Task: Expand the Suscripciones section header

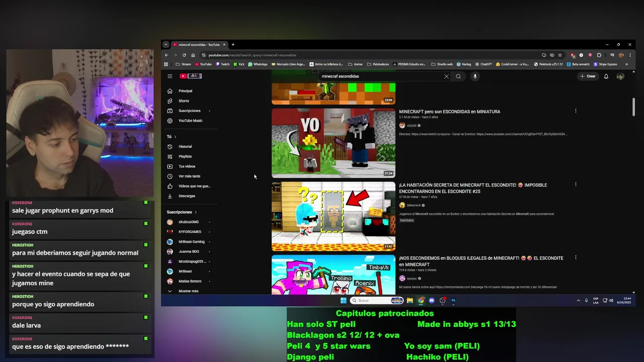Action: pos(182,212)
